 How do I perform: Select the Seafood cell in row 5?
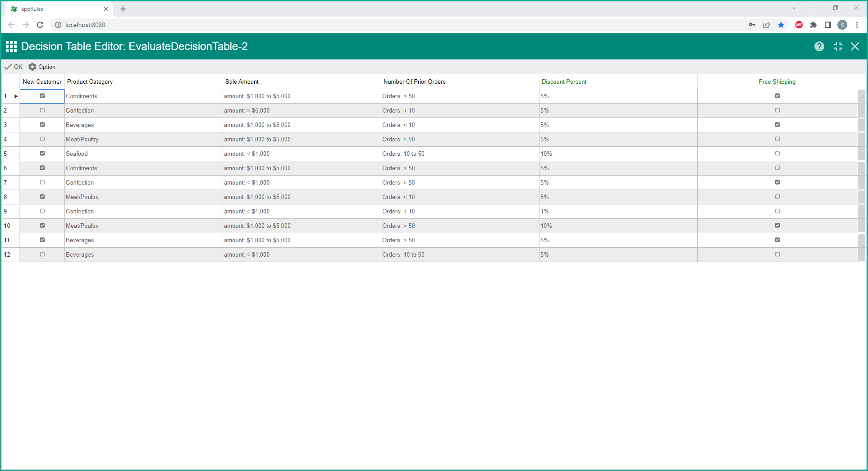coord(144,154)
